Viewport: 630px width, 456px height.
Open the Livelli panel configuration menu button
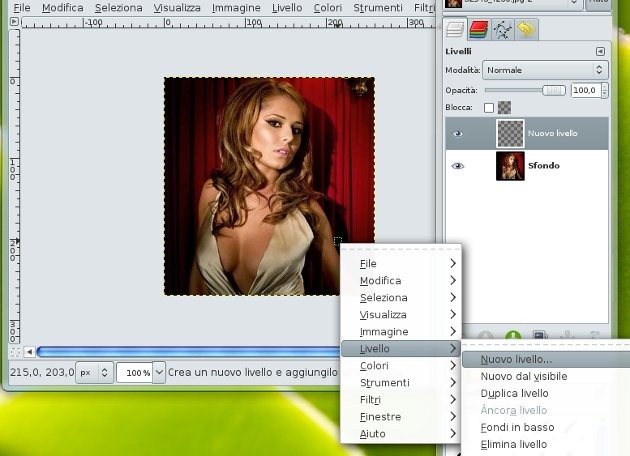[600, 51]
